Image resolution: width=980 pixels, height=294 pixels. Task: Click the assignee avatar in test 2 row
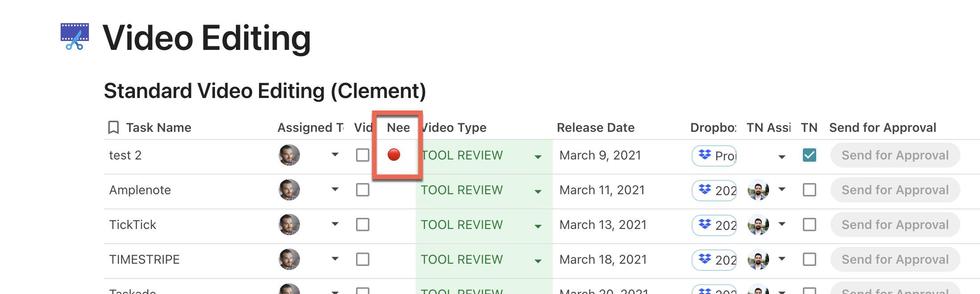point(289,155)
